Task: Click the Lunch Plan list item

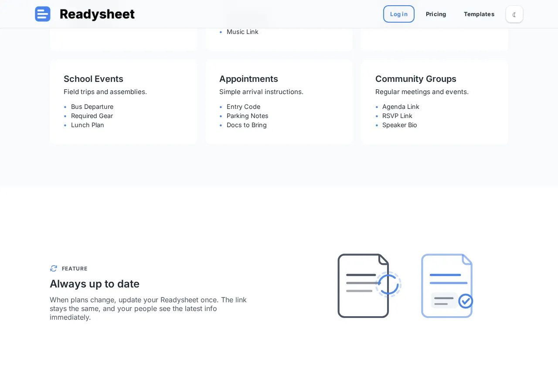Action: tap(88, 125)
